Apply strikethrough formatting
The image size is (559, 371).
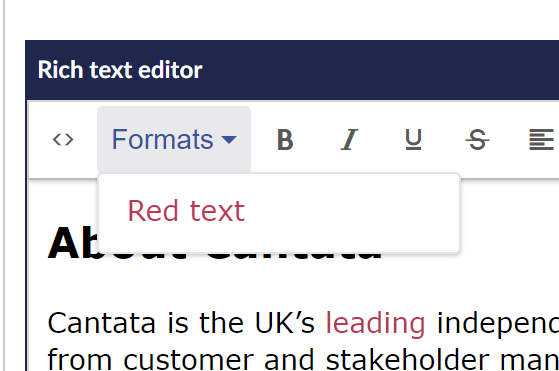(x=477, y=139)
